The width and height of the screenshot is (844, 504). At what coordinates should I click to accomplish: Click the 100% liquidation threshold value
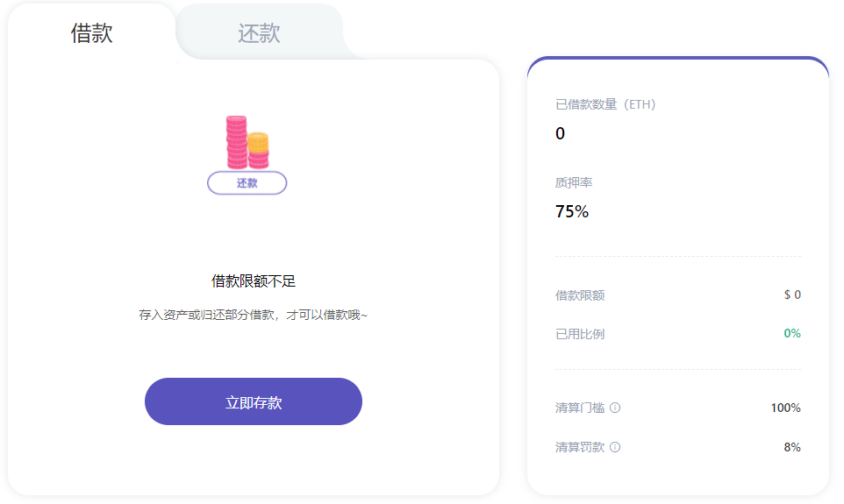pyautogui.click(x=786, y=408)
